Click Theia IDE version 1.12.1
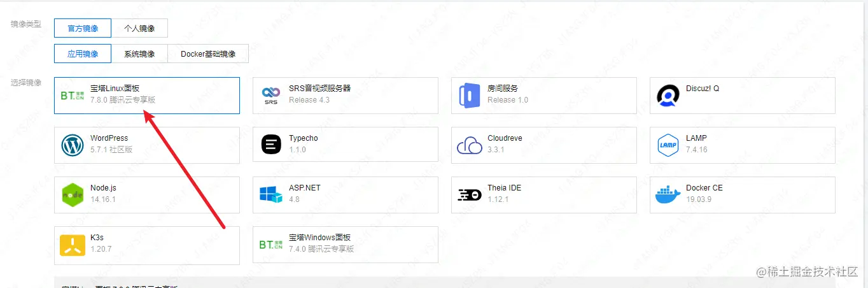Viewport: 868px width, 288px height. (x=498, y=199)
